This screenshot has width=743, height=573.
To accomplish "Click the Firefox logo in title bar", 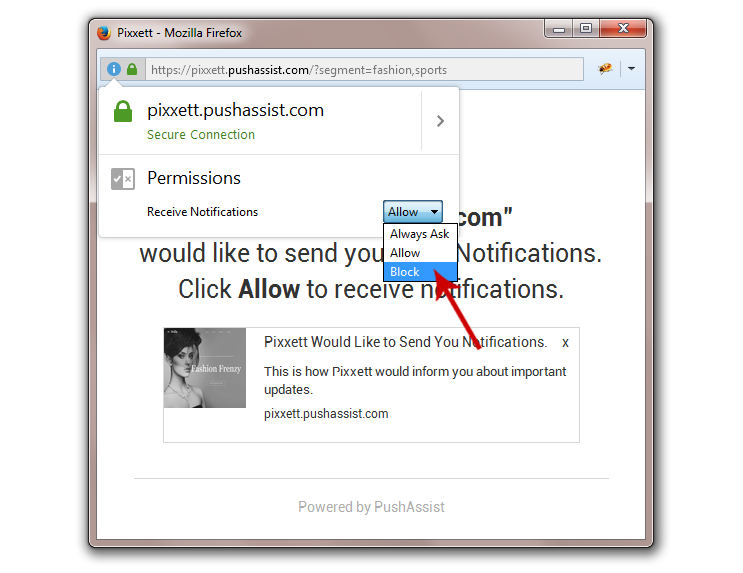I will click(104, 33).
